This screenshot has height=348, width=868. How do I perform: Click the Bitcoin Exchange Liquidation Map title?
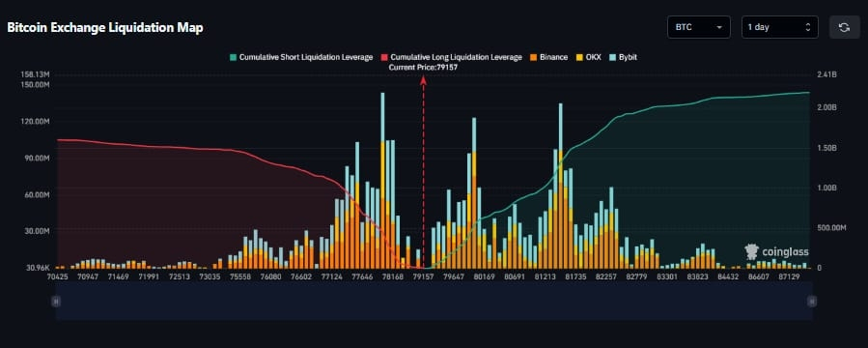pyautogui.click(x=104, y=28)
